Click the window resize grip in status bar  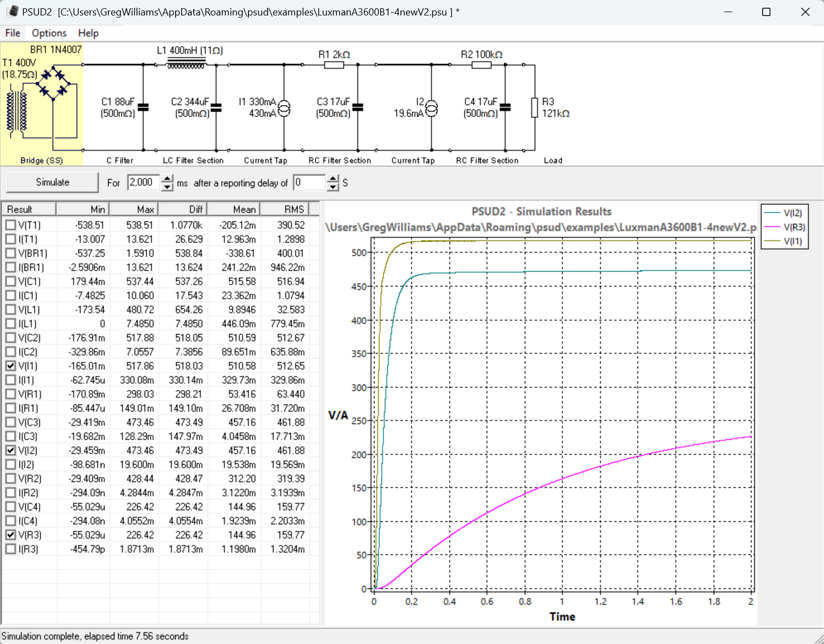[818, 638]
